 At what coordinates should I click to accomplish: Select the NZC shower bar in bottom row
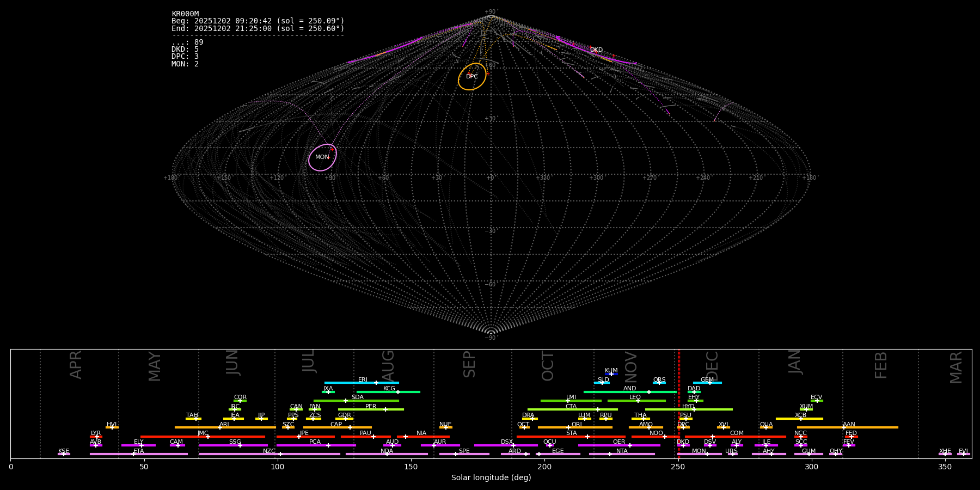269,454
